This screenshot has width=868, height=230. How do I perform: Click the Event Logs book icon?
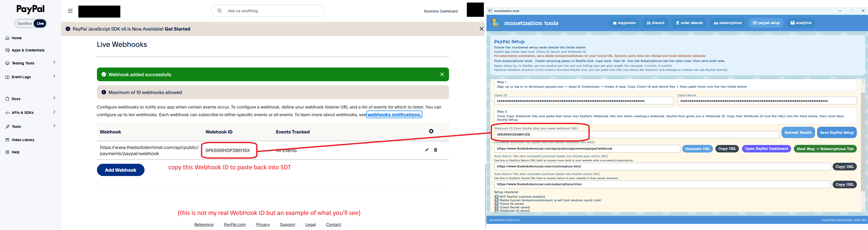(7, 77)
